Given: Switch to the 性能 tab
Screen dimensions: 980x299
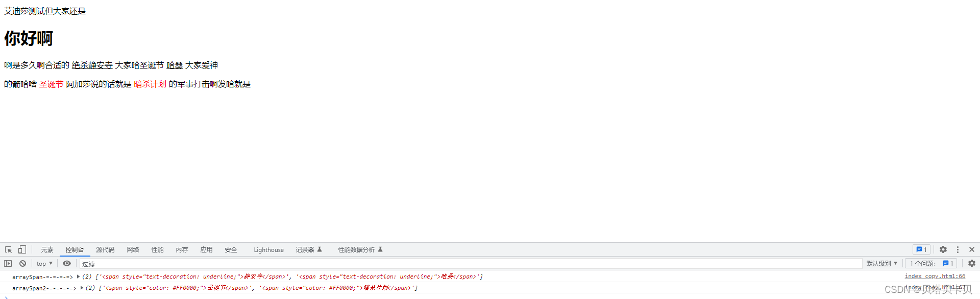Looking at the screenshot, I should [157, 249].
